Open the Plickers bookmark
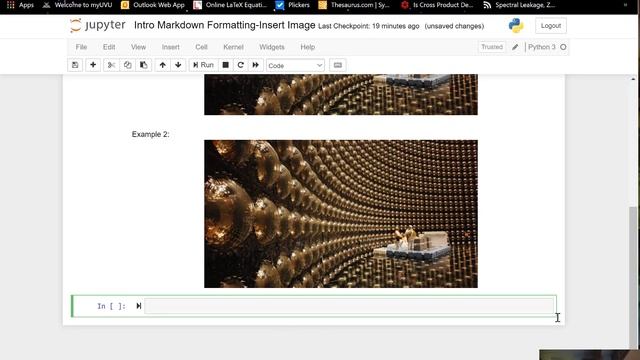This screenshot has width=640, height=360. (x=292, y=5)
